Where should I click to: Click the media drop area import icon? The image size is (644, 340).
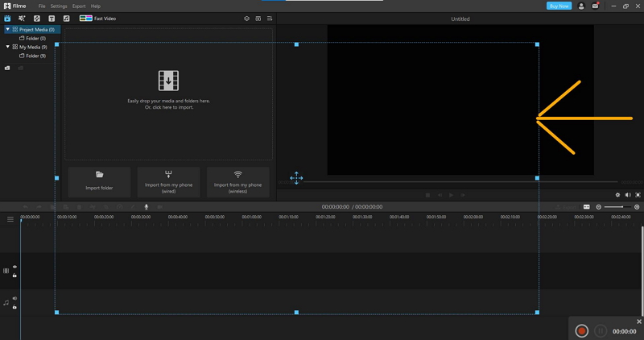(x=168, y=81)
